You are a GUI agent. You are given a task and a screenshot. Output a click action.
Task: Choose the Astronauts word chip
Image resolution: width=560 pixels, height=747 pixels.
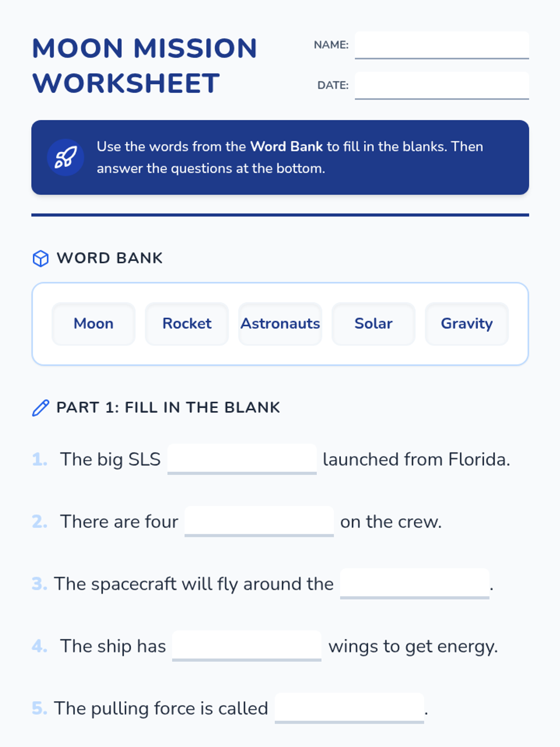[x=280, y=324]
